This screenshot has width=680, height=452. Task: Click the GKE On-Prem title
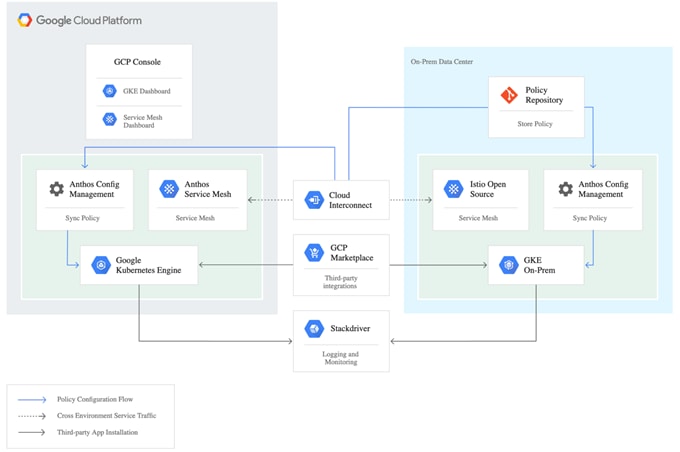point(539,265)
